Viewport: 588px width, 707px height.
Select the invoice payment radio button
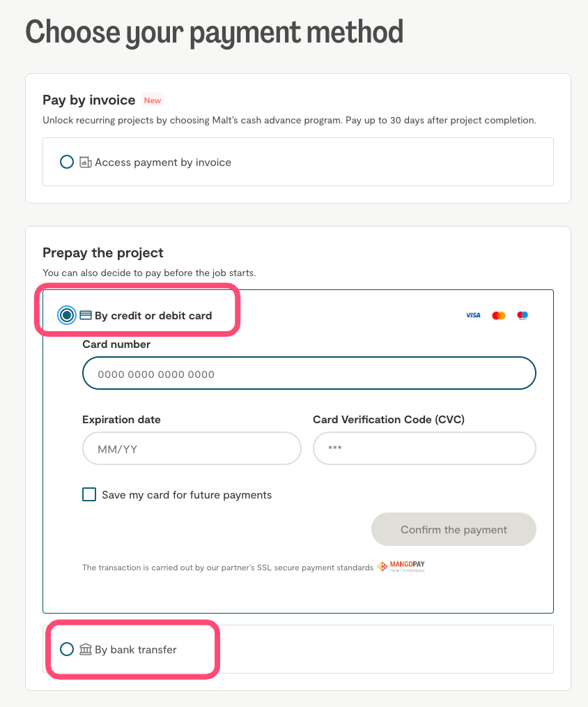click(67, 162)
